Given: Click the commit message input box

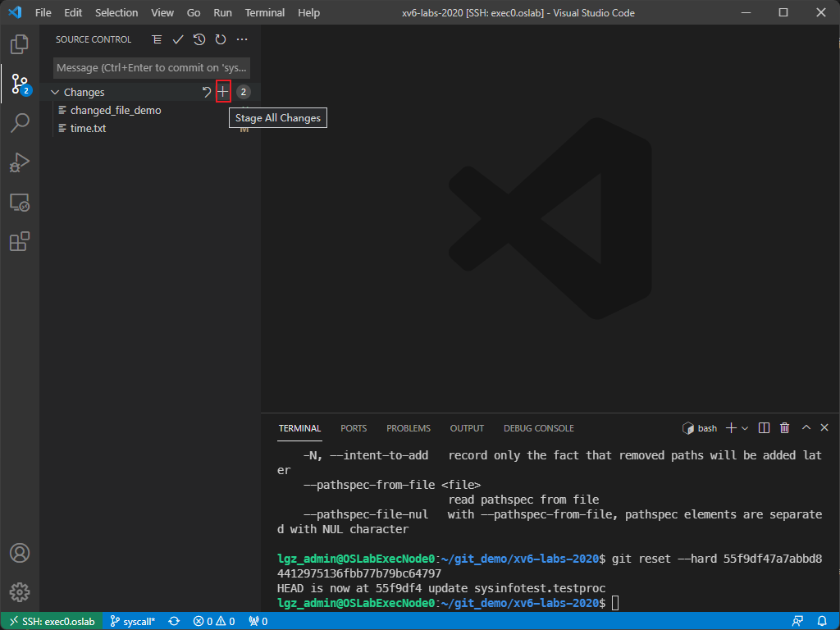Looking at the screenshot, I should 152,67.
